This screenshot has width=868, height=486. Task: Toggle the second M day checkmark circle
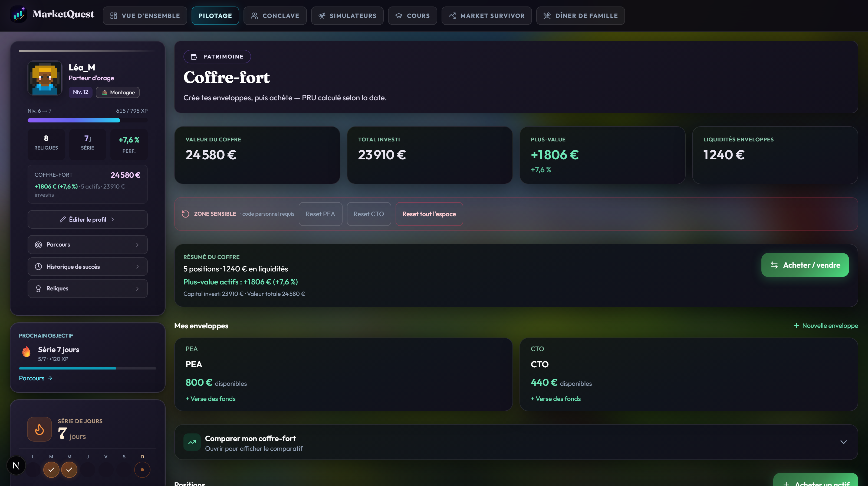tap(69, 469)
